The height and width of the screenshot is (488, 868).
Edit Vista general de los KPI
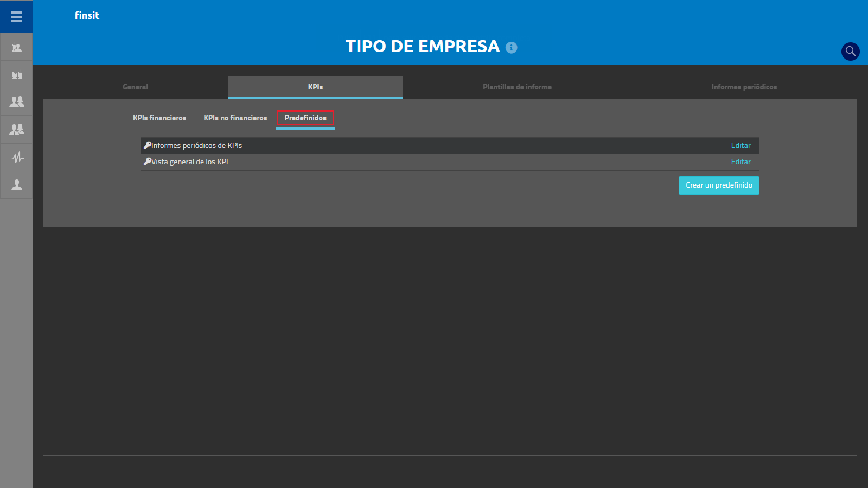(741, 162)
